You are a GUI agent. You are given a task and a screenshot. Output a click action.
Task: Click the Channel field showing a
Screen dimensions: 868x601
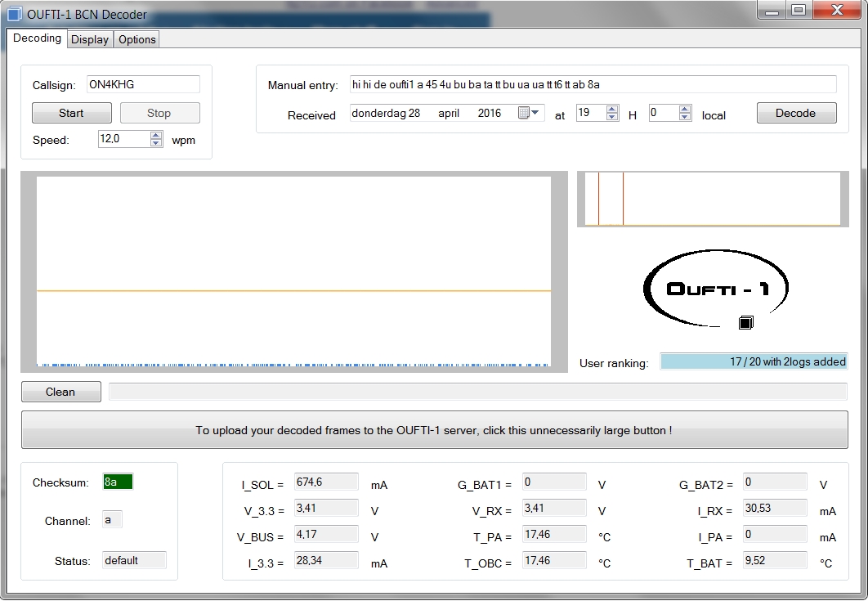pos(112,519)
